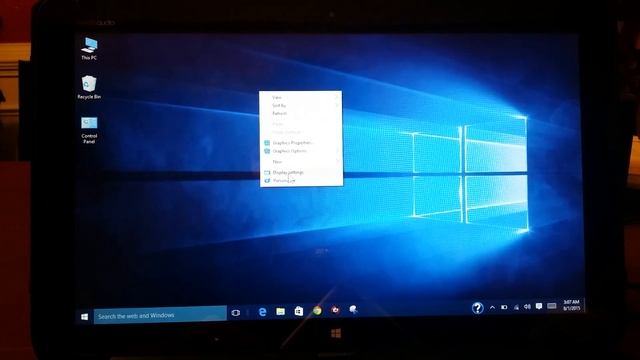Launch Microsoft Edge from the taskbar
The width and height of the screenshot is (640, 360).
click(262, 312)
